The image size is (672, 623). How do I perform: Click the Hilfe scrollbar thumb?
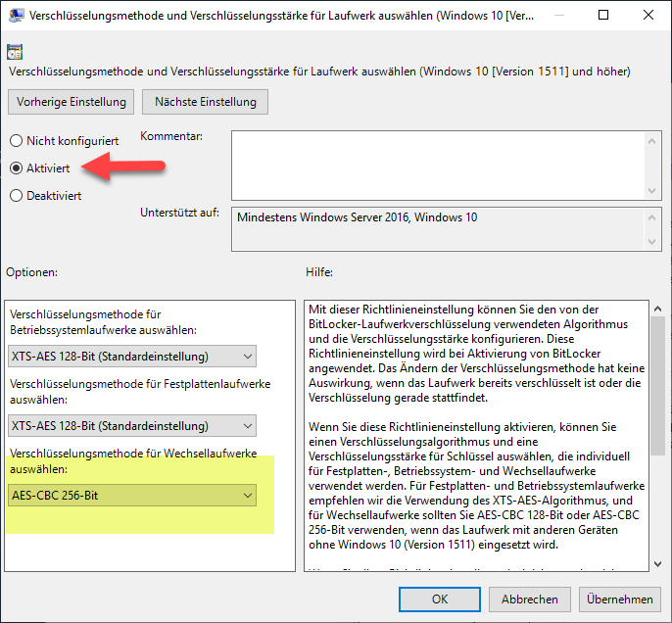(x=658, y=386)
